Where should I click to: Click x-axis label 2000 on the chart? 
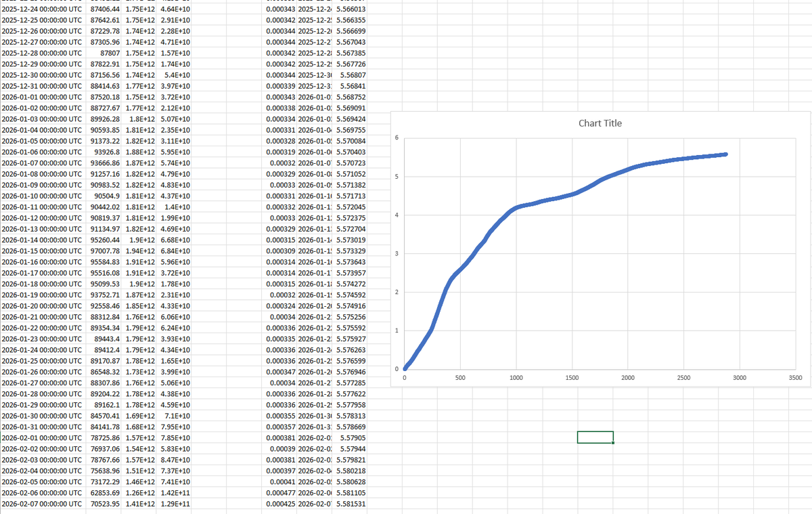tap(627, 377)
